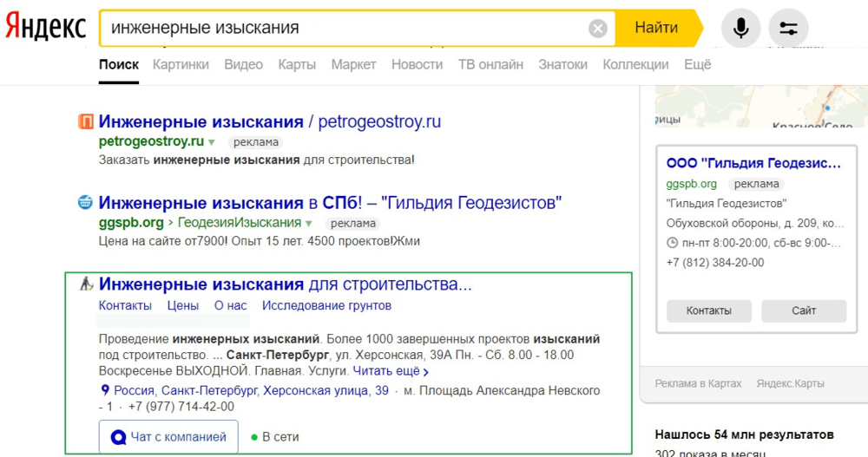Open address Россия, Санкт-Петербург, Херсонская улица
This screenshot has height=457, width=868.
pos(252,390)
